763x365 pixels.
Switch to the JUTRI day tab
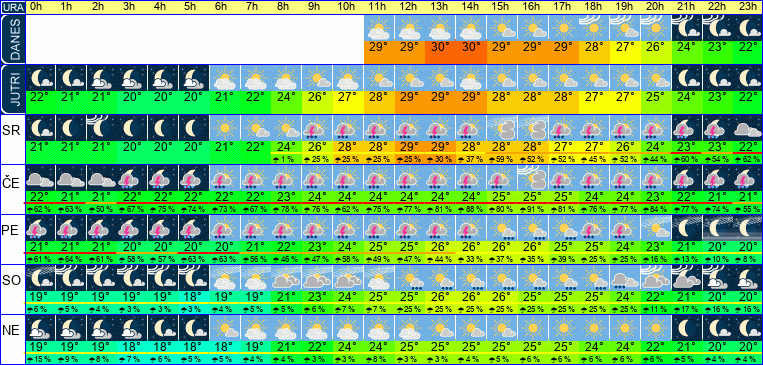coord(12,89)
